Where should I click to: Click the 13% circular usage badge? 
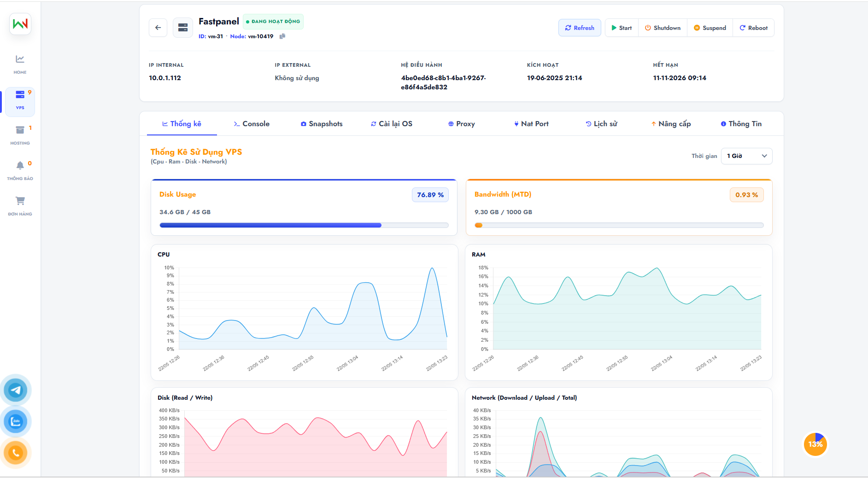click(x=815, y=444)
